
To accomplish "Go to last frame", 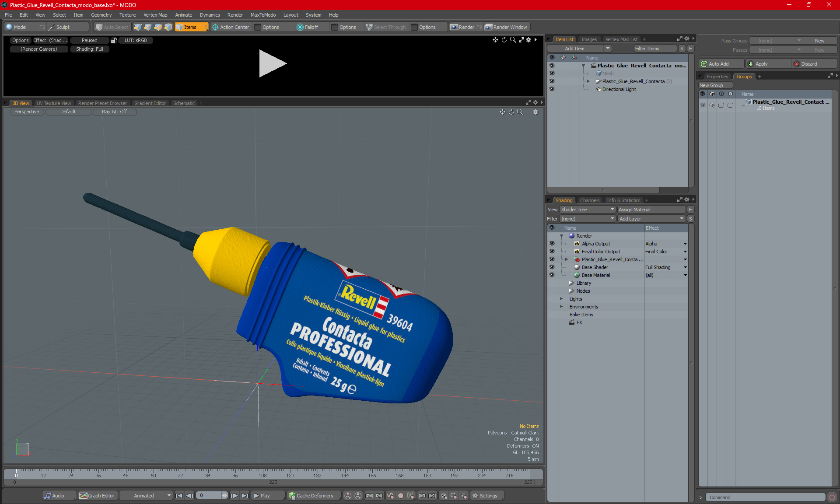I will (x=245, y=496).
